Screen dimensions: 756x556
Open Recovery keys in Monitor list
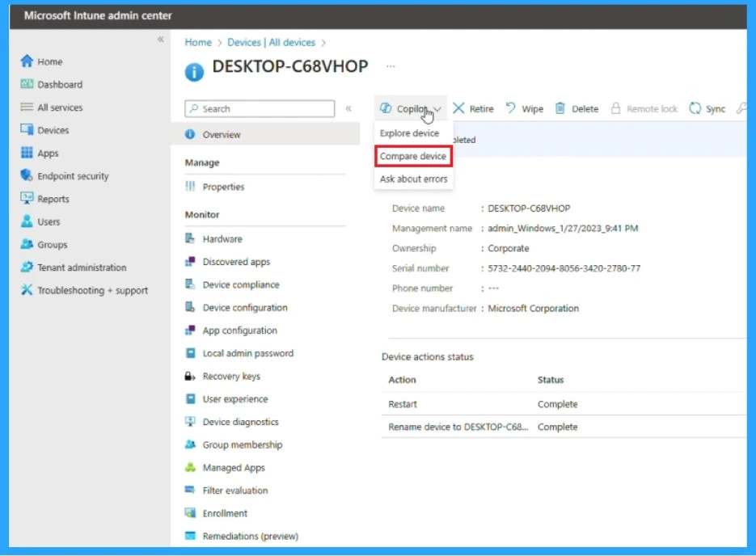(x=231, y=377)
